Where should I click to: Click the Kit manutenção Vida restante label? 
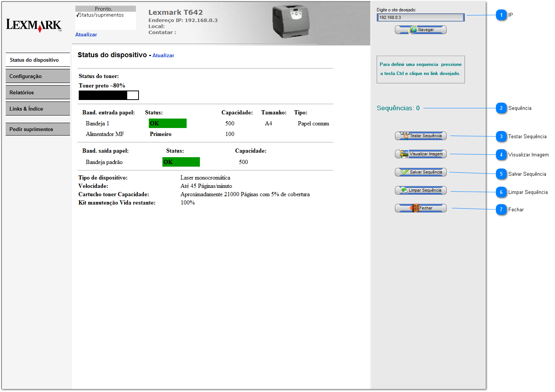pyautogui.click(x=117, y=203)
